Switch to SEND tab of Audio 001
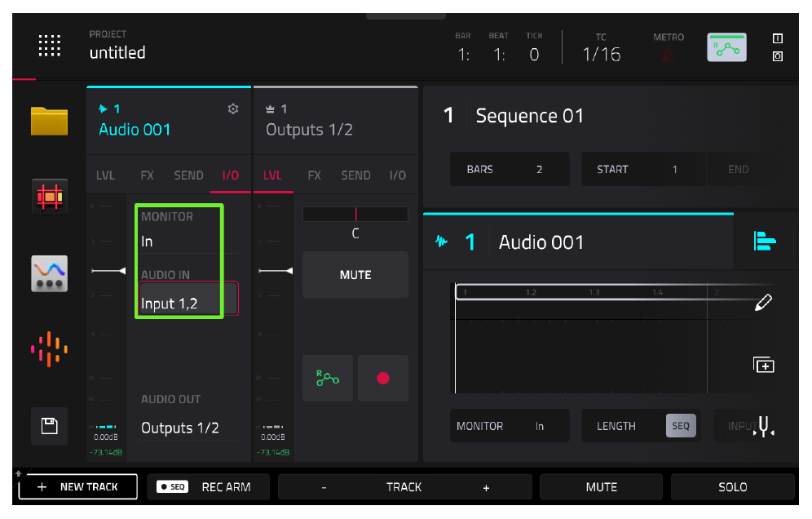 (x=188, y=175)
